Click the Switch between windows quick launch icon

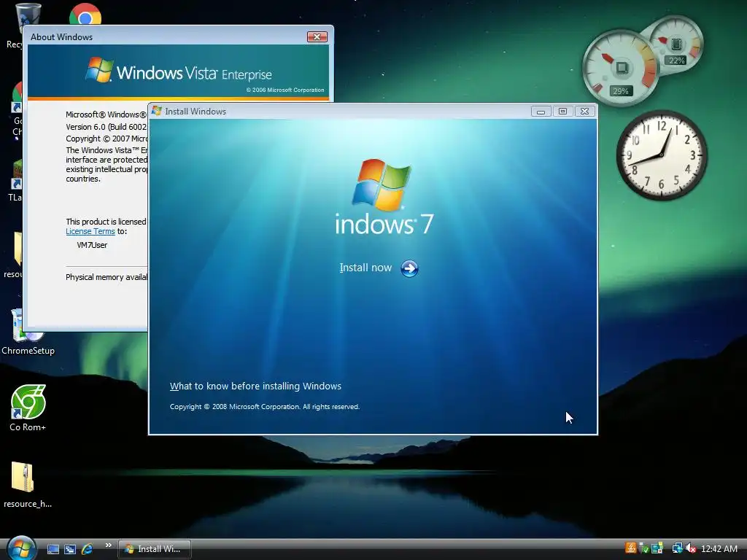click(70, 549)
